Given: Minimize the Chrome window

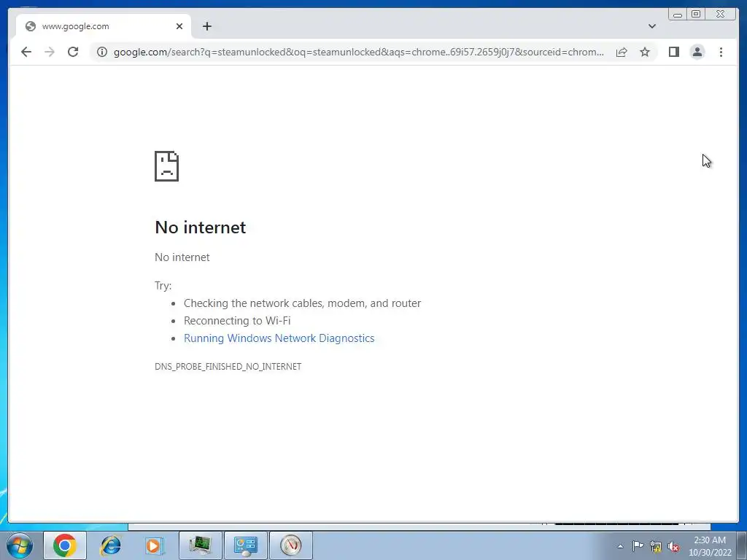Looking at the screenshot, I should click(x=678, y=15).
